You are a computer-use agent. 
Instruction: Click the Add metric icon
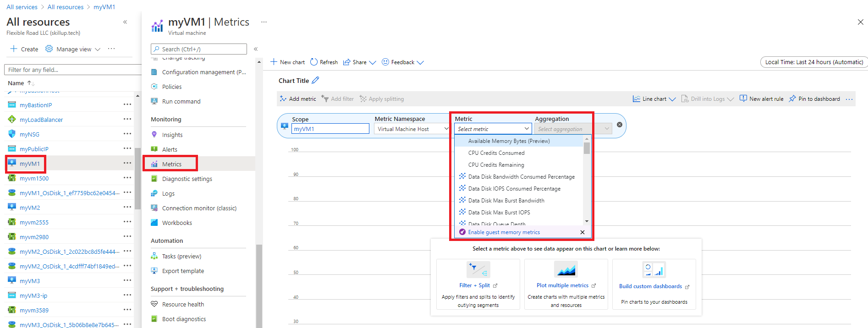pos(283,98)
